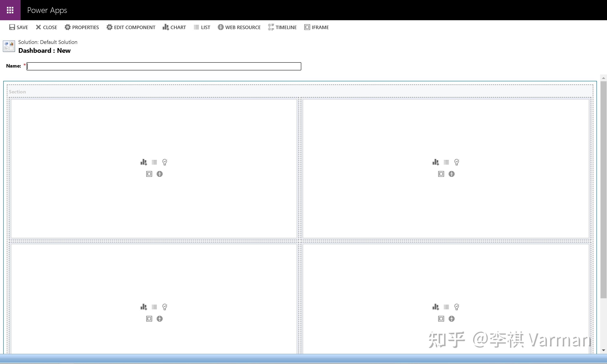Insert iframe icon in top-right tile
This screenshot has width=607, height=364.
(x=441, y=174)
